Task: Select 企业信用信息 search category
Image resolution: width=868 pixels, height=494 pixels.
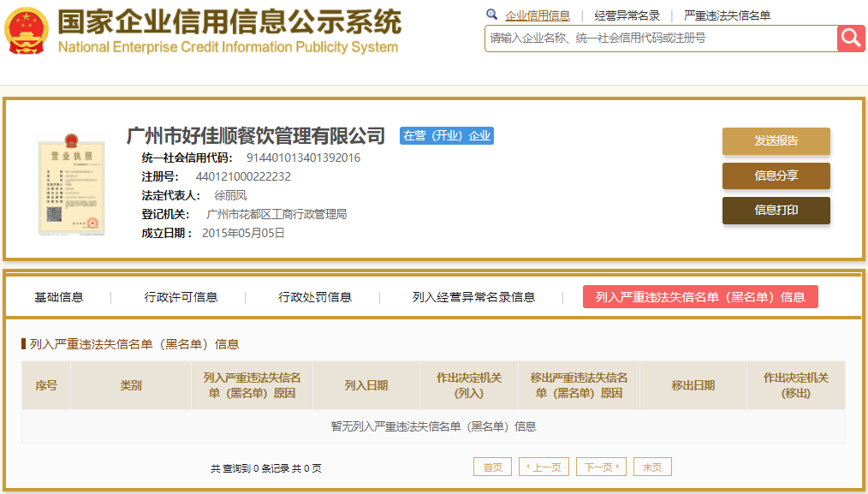Action: click(538, 15)
